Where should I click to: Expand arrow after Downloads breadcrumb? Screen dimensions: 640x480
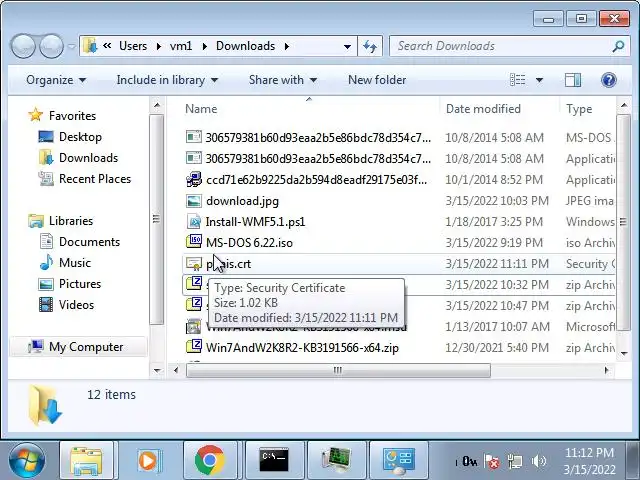pyautogui.click(x=287, y=47)
